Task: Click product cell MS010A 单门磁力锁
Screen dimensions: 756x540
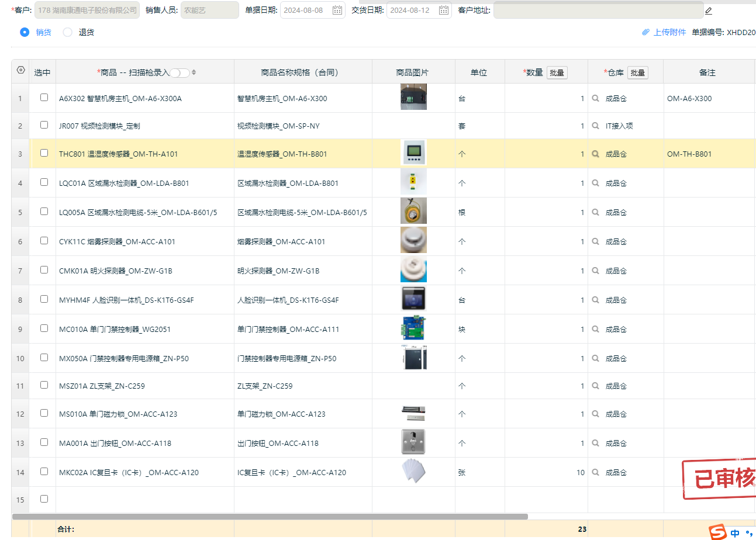Action: point(145,414)
